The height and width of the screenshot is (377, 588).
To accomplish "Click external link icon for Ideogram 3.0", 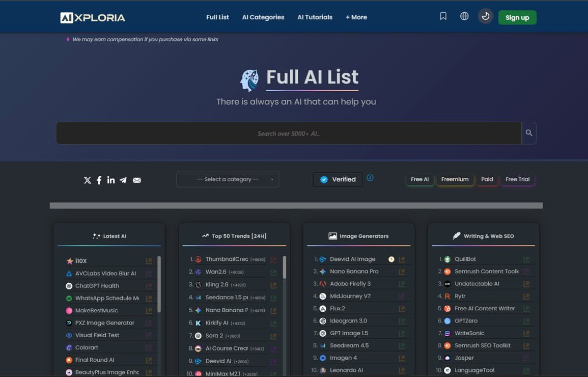I will coord(402,321).
